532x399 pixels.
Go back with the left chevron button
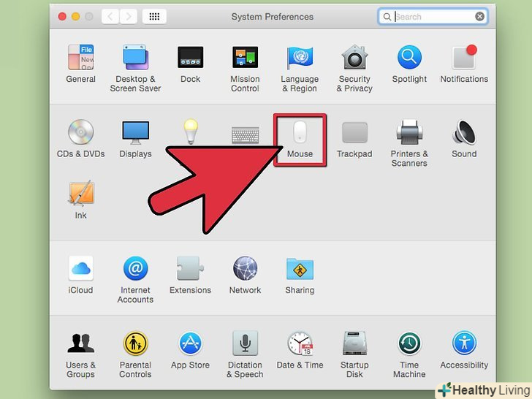pyautogui.click(x=110, y=17)
